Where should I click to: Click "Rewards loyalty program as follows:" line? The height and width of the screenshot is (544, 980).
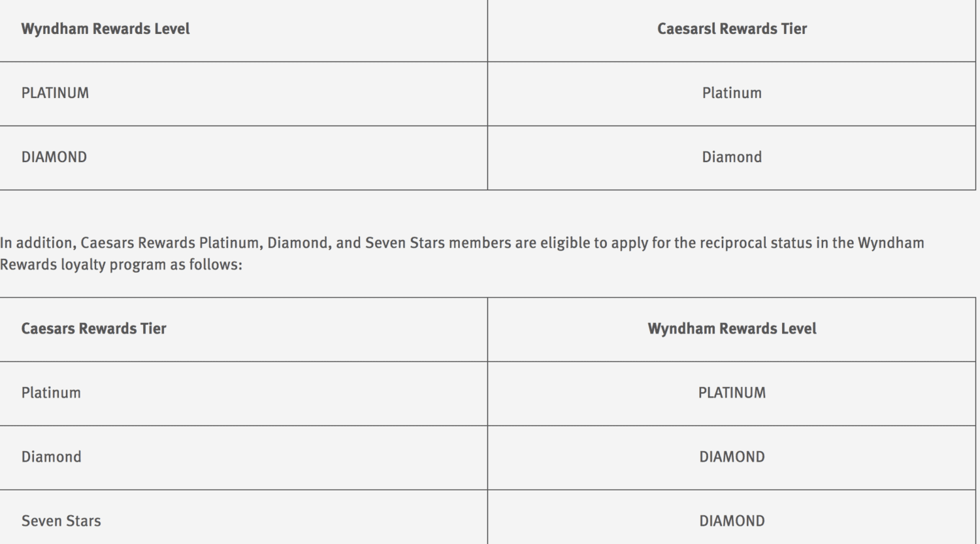point(121,265)
